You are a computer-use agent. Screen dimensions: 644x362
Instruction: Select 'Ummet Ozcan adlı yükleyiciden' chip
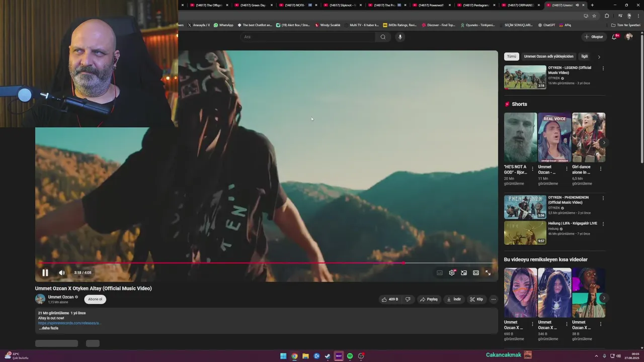pyautogui.click(x=548, y=56)
